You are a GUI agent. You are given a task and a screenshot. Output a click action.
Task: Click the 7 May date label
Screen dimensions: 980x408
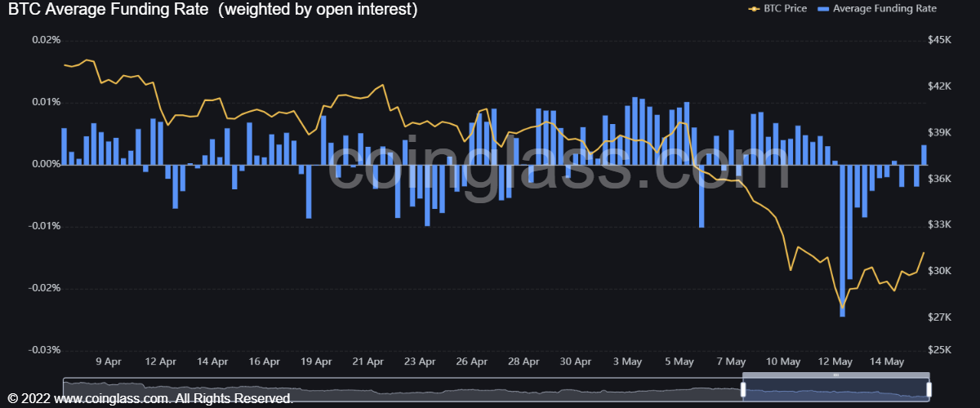(731, 361)
